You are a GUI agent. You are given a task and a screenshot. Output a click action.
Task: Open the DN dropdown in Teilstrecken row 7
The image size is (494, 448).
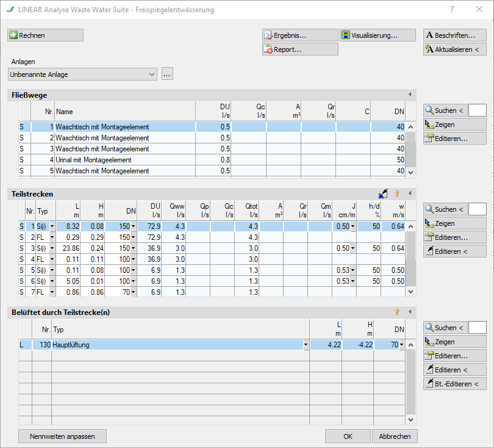click(134, 292)
